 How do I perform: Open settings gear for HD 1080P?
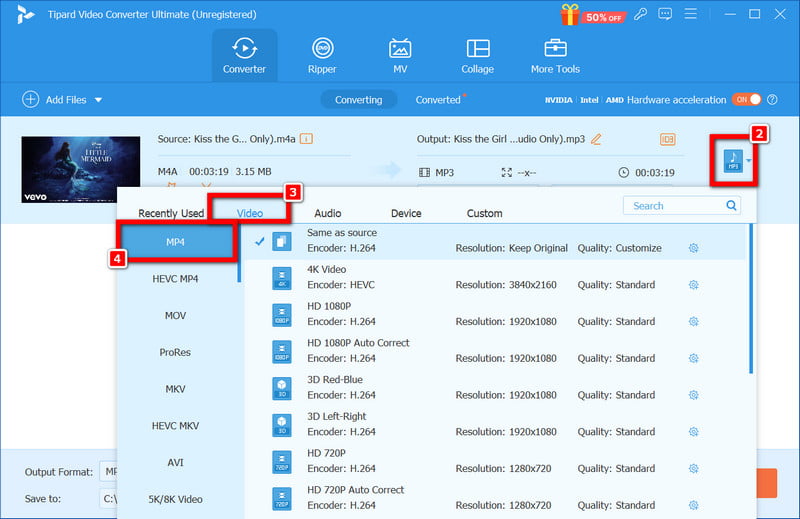[693, 322]
